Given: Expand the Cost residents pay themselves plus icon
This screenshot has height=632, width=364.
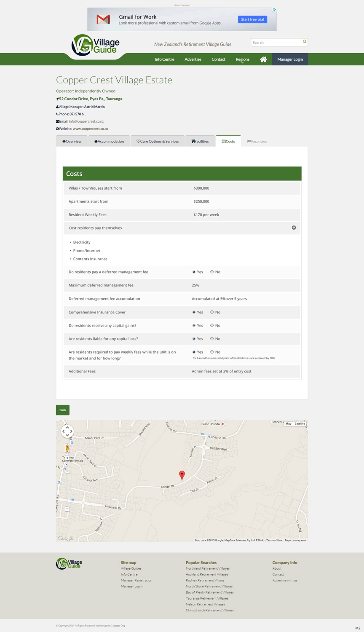Looking at the screenshot, I should click(294, 228).
